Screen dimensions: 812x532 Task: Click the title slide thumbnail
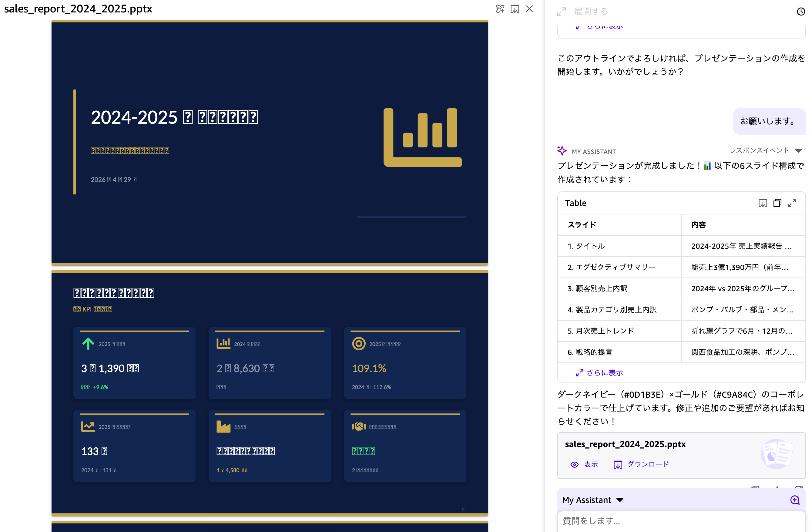(270, 142)
